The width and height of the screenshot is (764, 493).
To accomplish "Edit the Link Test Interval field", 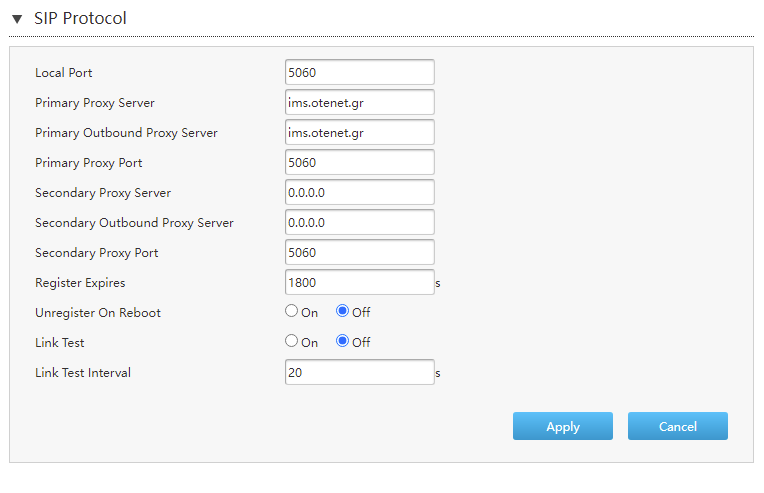I will pos(360,373).
